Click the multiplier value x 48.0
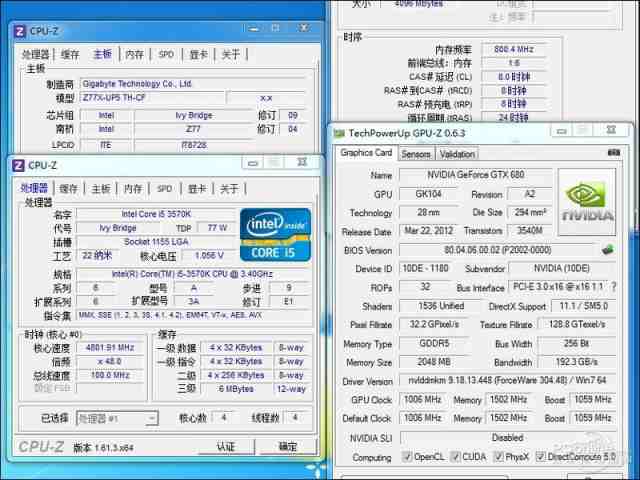Image resolution: width=640 pixels, height=480 pixels. [x=110, y=362]
